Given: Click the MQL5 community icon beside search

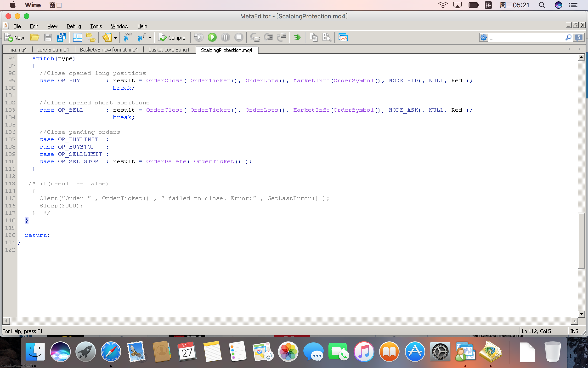Looking at the screenshot, I should (579, 37).
